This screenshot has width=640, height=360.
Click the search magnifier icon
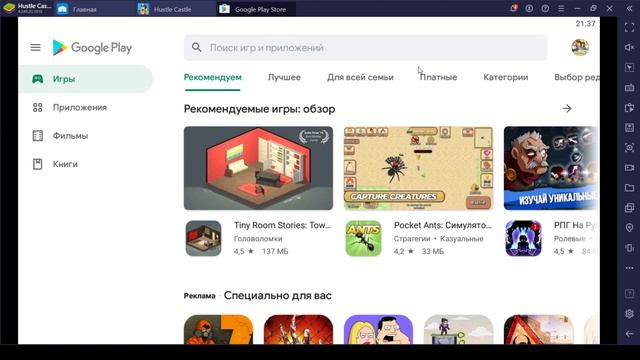click(x=197, y=47)
